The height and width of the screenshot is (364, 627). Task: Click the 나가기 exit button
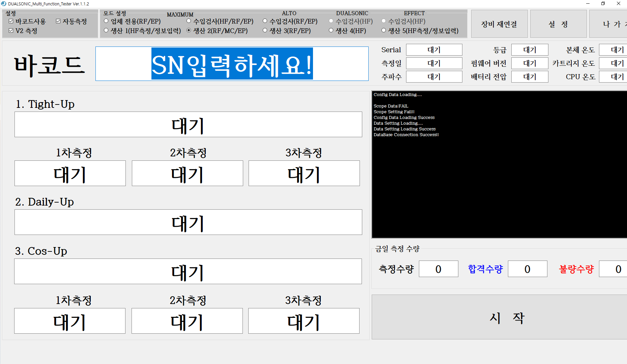[613, 24]
